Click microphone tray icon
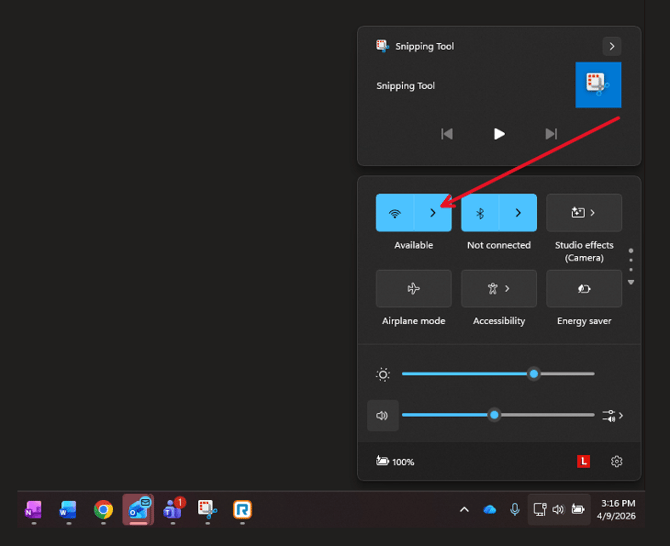 tap(515, 509)
